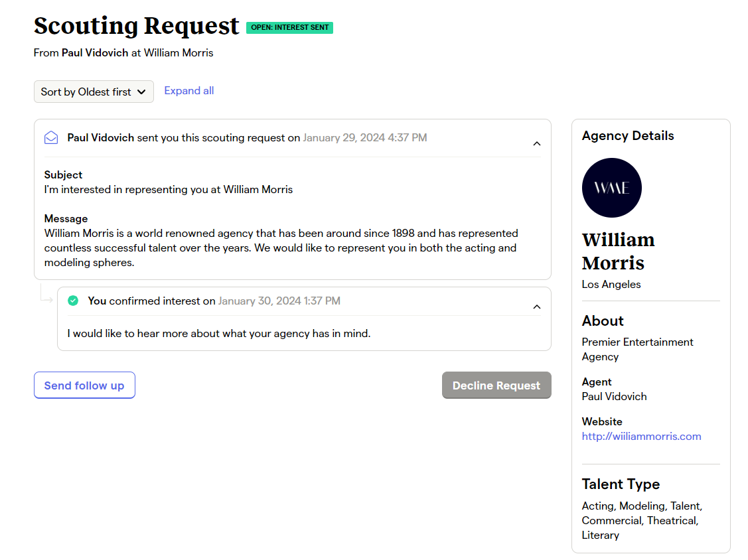This screenshot has height=560, width=748.
Task: Click the About heading in Agency Details
Action: [x=603, y=321]
